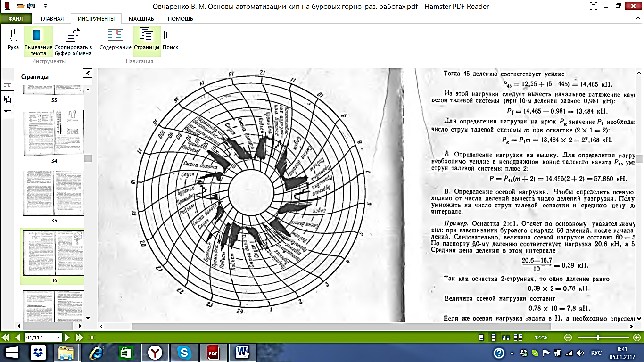This screenshot has width=644, height=362.
Task: Open page 34 thumbnail
Action: pos(53,133)
